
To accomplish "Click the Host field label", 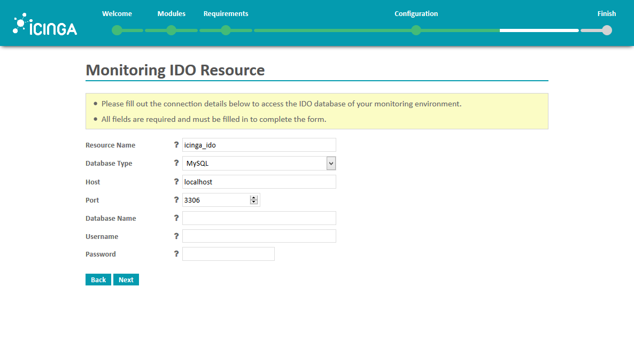I will 92,182.
